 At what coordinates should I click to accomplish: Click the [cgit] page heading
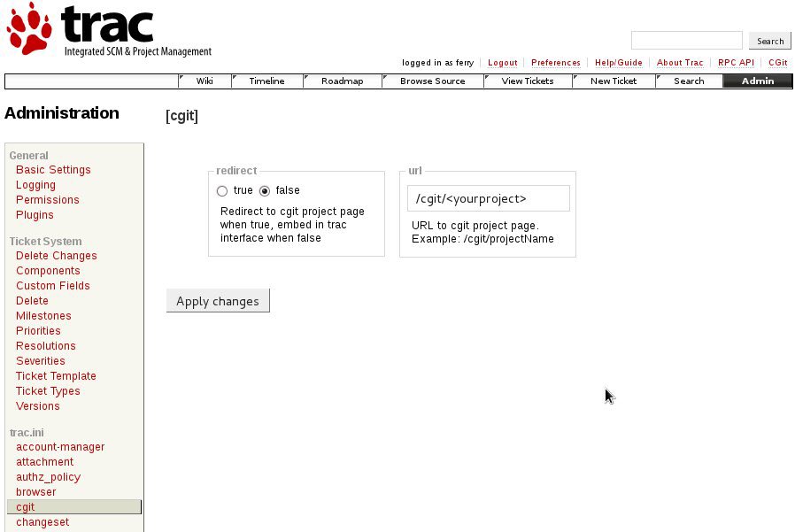point(181,116)
